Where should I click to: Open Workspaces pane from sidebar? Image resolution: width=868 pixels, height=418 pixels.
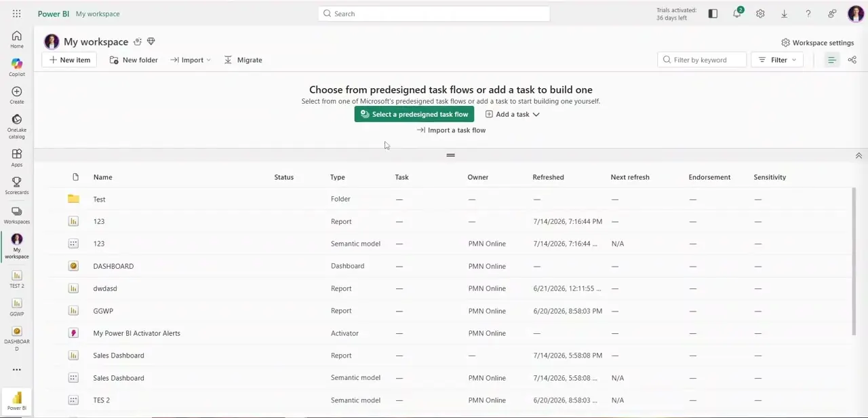[x=17, y=215]
